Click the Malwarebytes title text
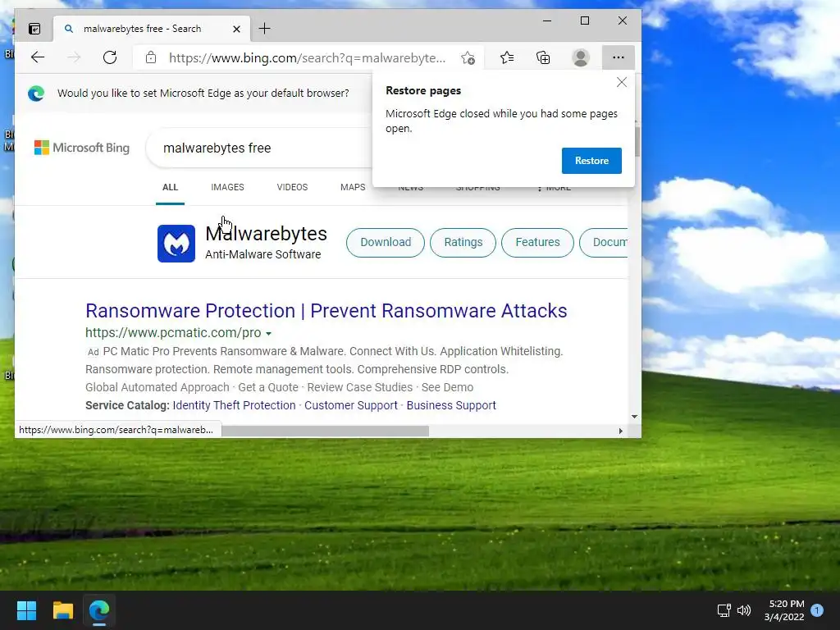Image resolution: width=840 pixels, height=630 pixels. pos(266,234)
